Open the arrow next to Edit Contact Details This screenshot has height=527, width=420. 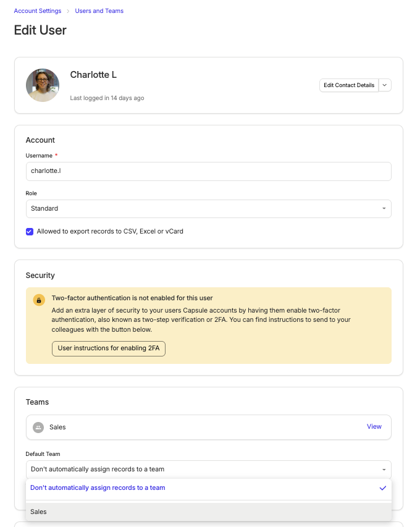(385, 85)
